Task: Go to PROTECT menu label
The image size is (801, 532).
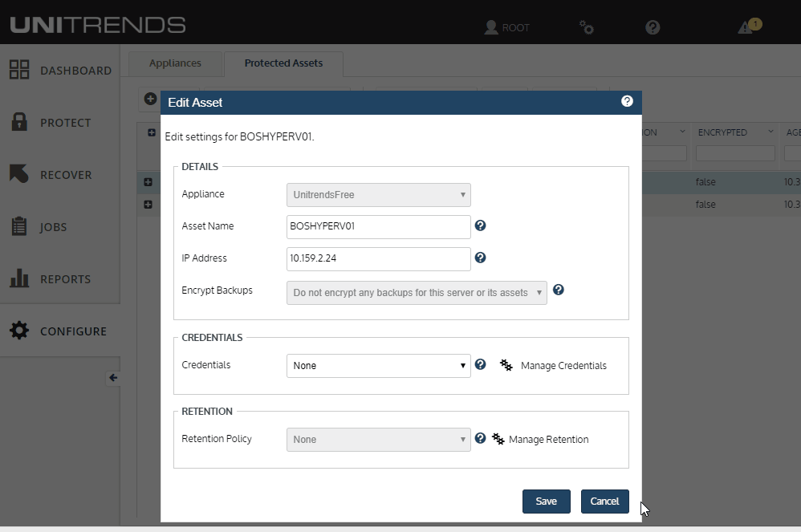Action: pyautogui.click(x=65, y=123)
